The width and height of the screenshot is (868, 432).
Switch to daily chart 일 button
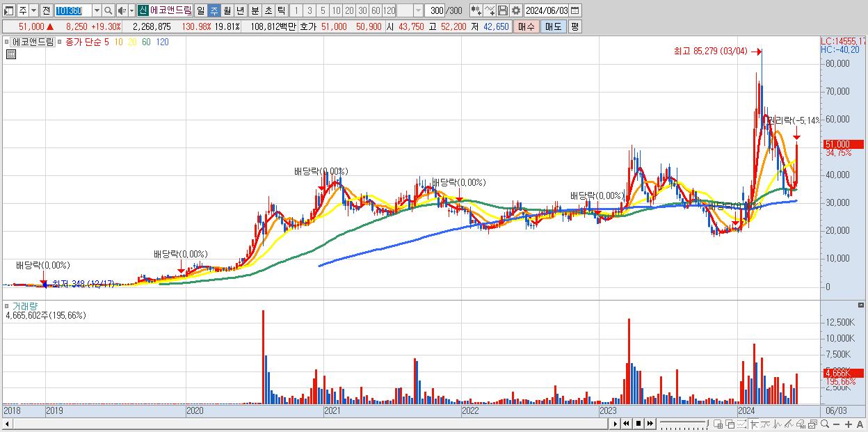[200, 10]
